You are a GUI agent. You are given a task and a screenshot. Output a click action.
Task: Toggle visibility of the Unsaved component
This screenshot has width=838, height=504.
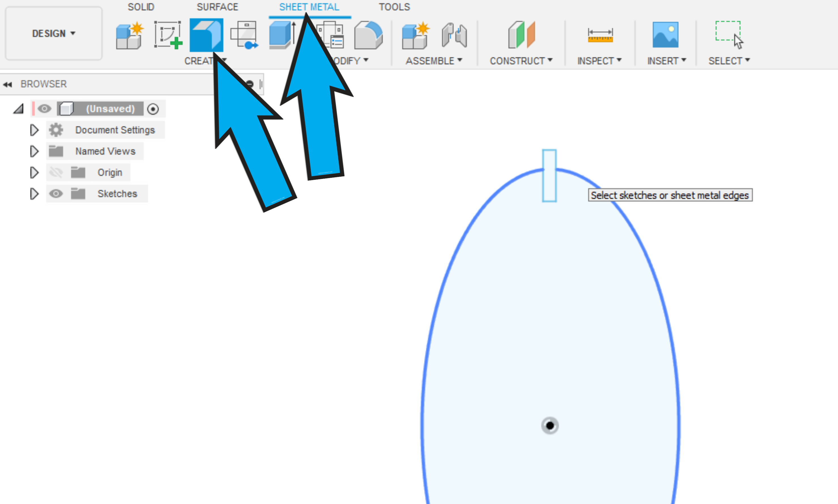click(x=44, y=109)
